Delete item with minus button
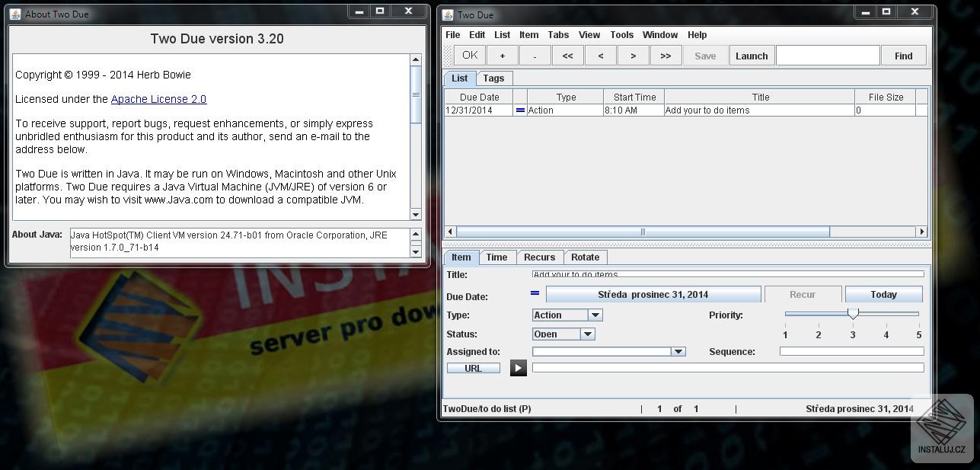Screen dimensions: 980x470 coord(535,56)
